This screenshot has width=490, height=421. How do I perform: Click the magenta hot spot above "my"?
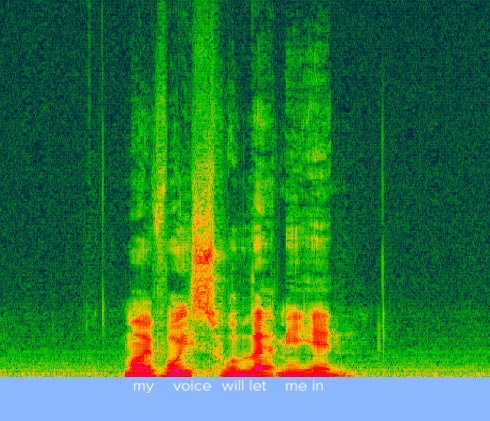[140, 368]
